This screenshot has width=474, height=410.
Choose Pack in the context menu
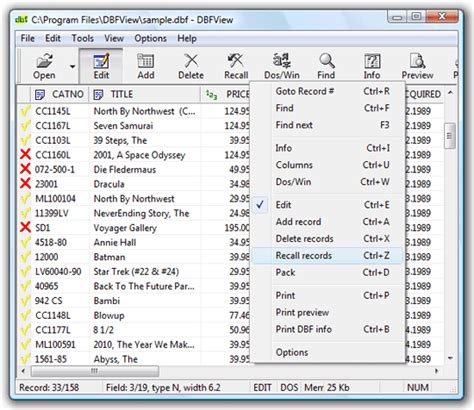click(328, 272)
